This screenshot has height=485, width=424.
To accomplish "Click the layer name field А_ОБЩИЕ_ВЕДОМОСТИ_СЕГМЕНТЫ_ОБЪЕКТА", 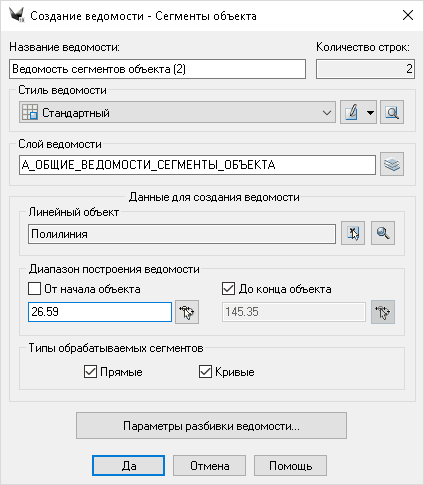I will [x=197, y=165].
